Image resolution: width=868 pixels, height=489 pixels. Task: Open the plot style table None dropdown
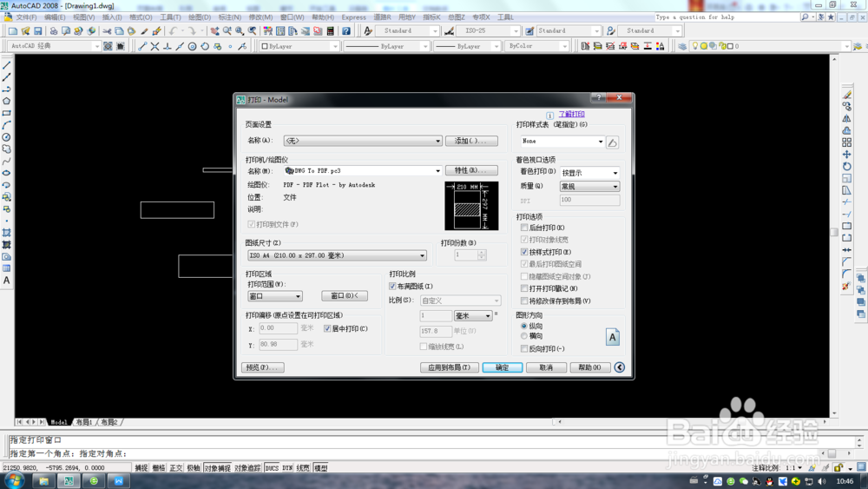(x=562, y=142)
